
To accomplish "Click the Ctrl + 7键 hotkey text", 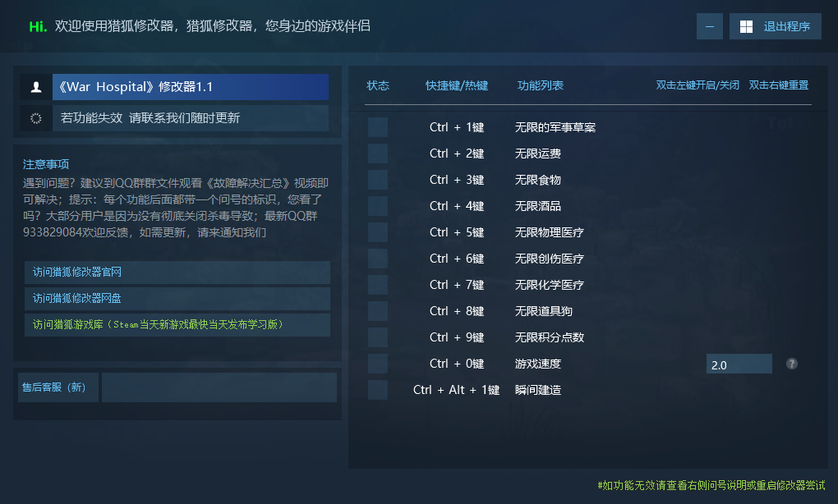I will pos(457,285).
